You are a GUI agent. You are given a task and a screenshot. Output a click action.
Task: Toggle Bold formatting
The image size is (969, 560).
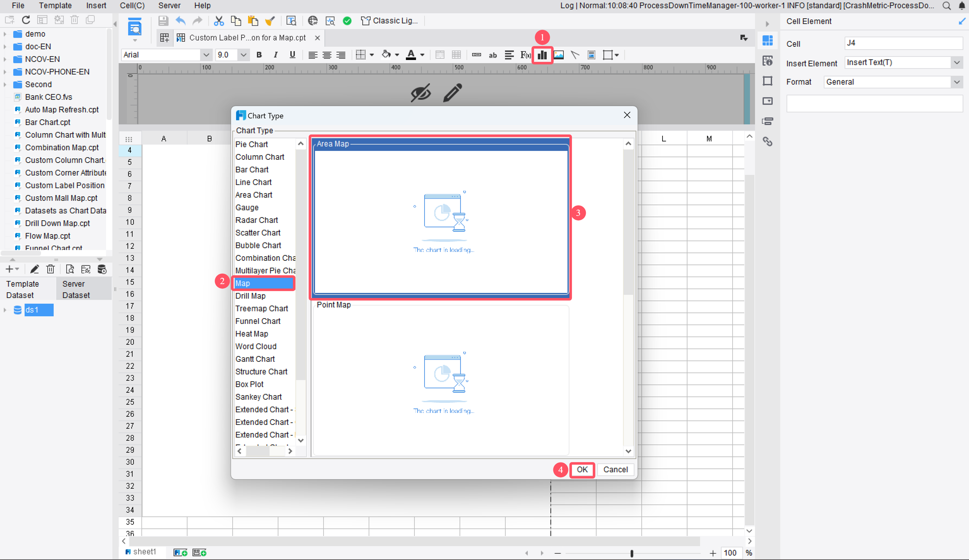(259, 55)
